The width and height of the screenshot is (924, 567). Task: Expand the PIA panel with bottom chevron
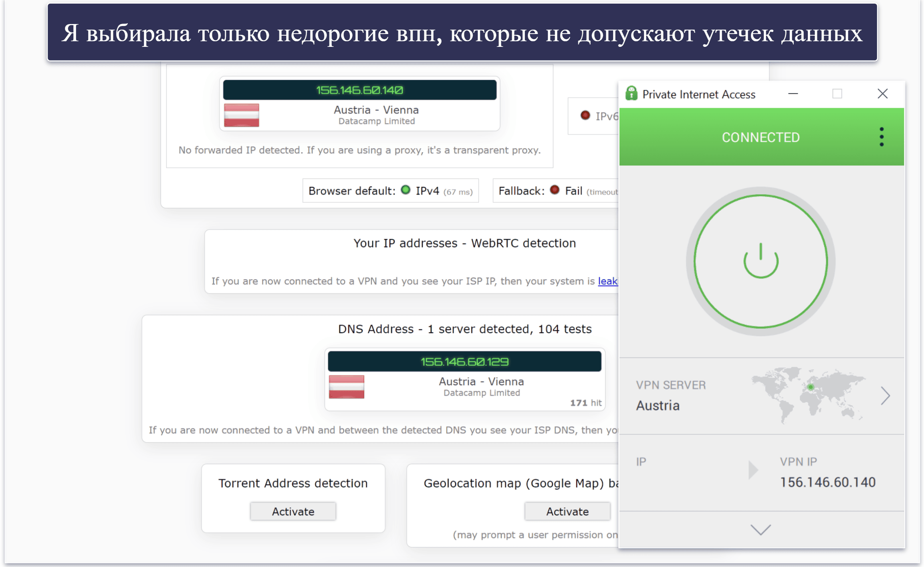(761, 530)
